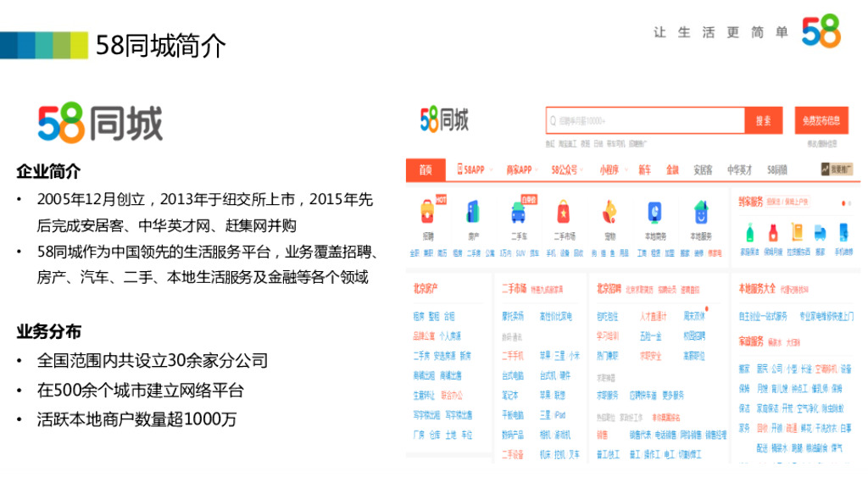Click the 人才直通计 link
This screenshot has height=488, width=868.
(x=654, y=317)
